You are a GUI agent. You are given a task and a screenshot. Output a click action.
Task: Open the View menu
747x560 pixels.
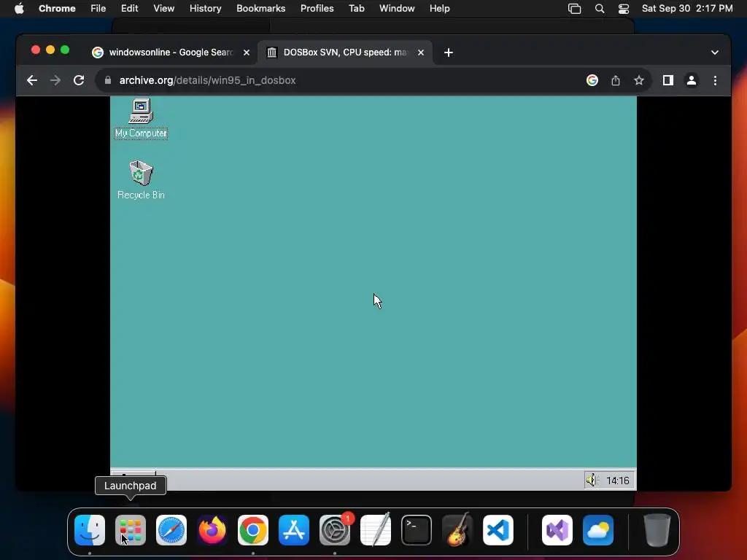click(x=163, y=9)
